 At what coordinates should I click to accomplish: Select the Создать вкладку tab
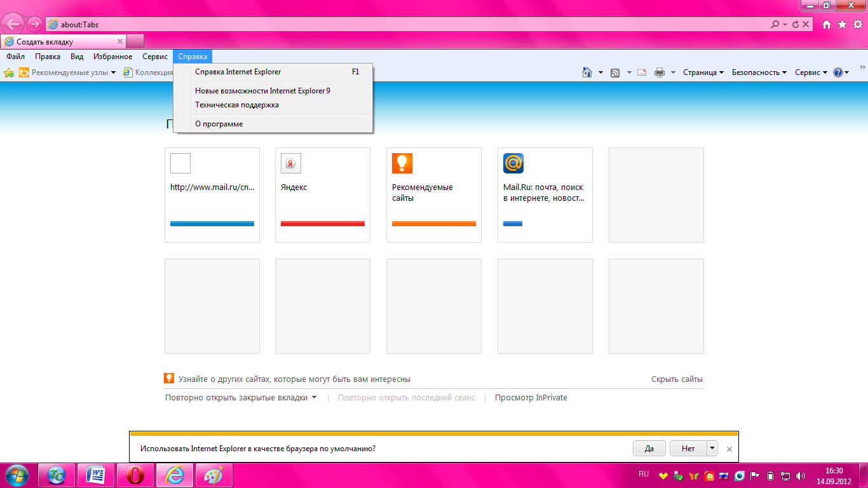pyautogui.click(x=64, y=41)
